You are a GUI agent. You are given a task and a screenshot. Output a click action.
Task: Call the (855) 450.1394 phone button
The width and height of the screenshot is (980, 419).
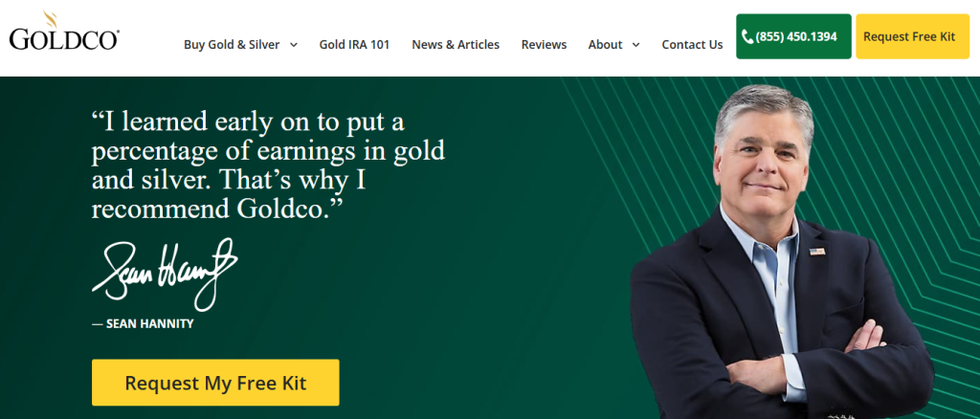(x=793, y=37)
